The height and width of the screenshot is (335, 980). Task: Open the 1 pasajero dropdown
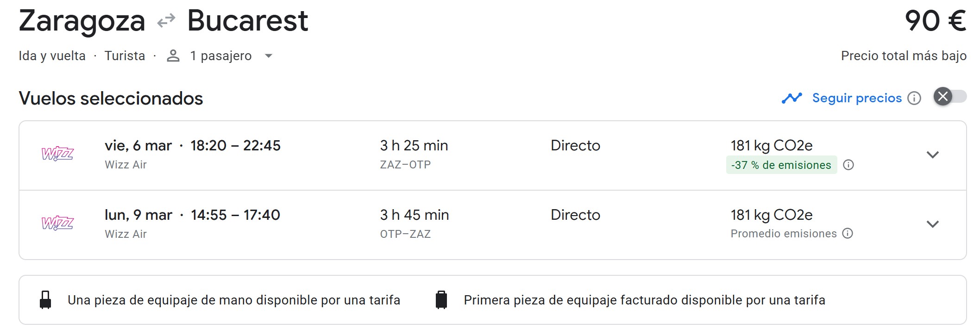(x=268, y=56)
